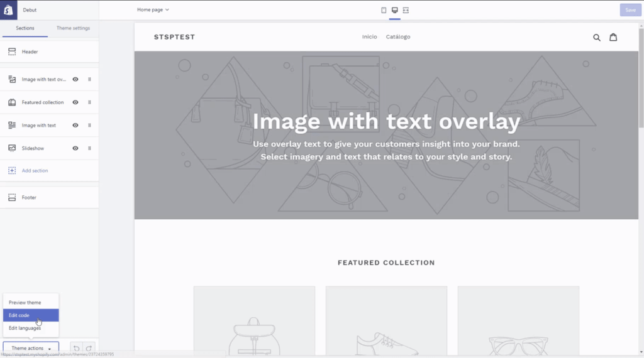Open store search magnifier icon
Screen dimensions: 644x358
597,37
